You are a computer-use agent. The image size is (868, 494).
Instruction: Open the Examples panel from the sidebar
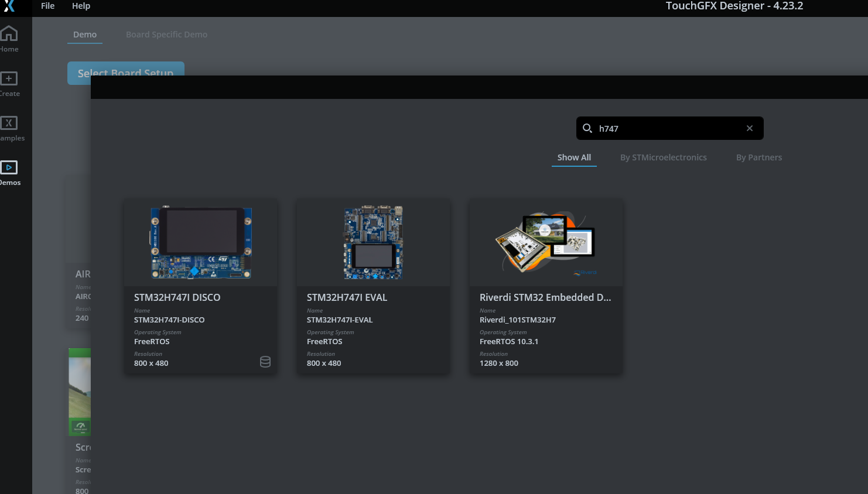[x=9, y=127]
